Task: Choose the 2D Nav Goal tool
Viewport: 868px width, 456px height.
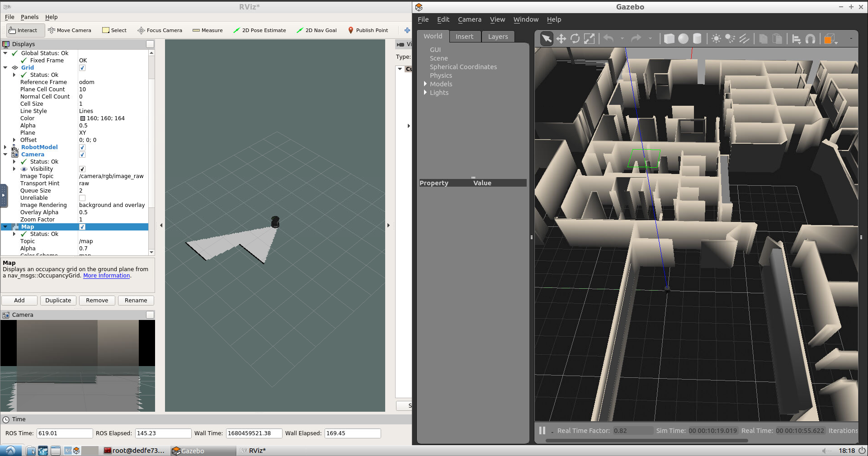Action: [316, 30]
